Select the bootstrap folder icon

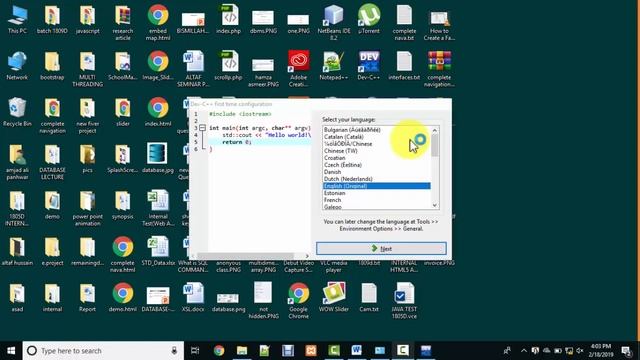[52, 66]
